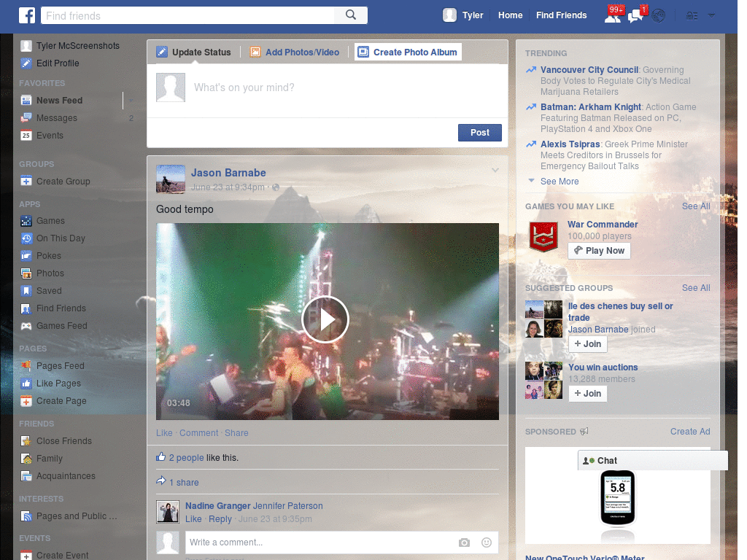747x560 pixels.
Task: Open the post options chevron on Jason Barnabe's post
Action: tap(495, 170)
